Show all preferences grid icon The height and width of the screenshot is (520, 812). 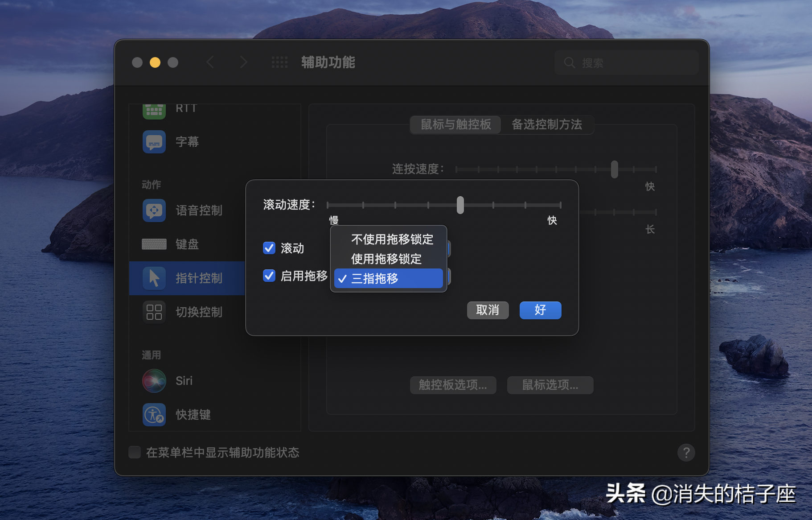pyautogui.click(x=280, y=62)
